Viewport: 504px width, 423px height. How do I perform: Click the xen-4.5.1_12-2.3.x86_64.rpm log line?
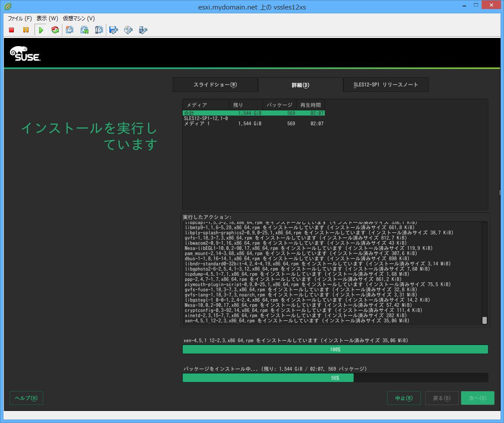[297, 321]
